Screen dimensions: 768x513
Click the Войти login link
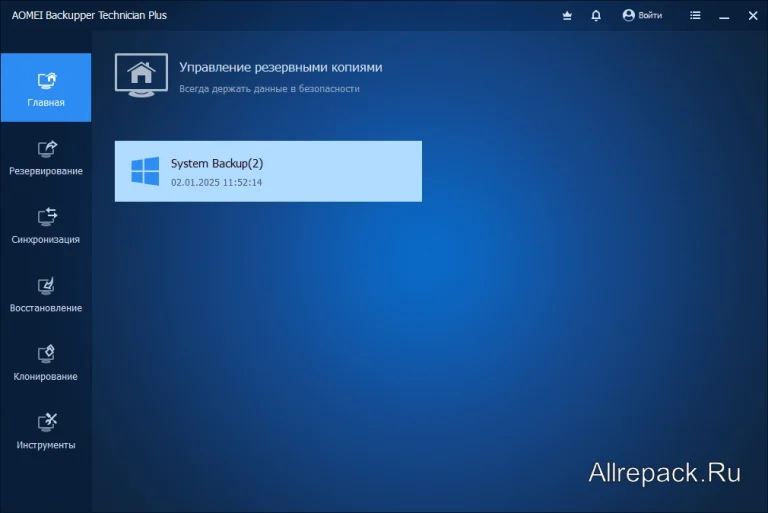(650, 16)
